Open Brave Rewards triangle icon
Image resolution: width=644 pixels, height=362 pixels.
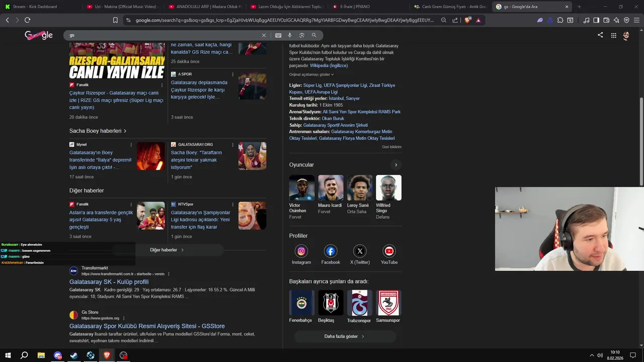[x=478, y=20]
